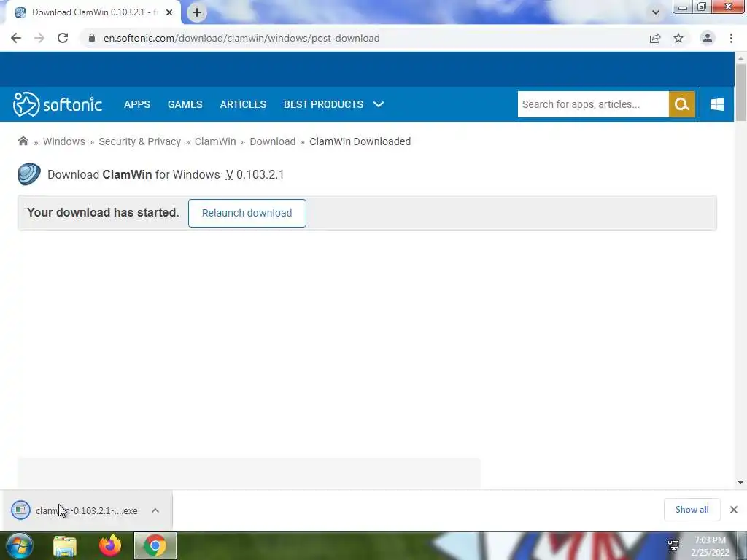Open the Windows breadcrumb link

(64, 141)
